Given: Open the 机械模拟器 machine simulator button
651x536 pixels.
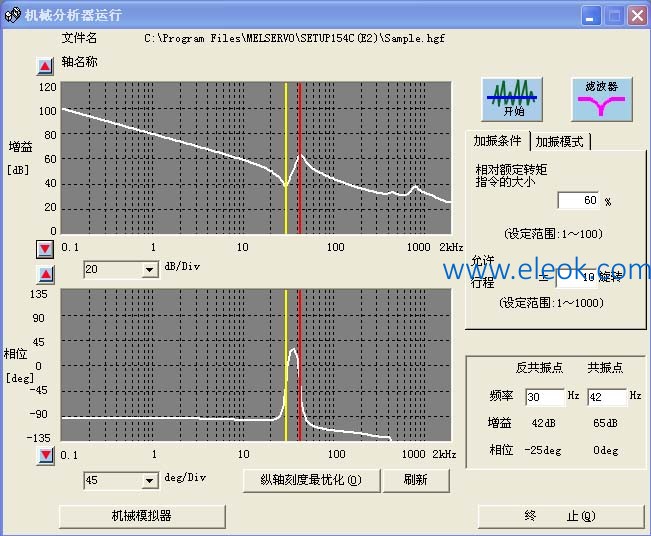Looking at the screenshot, I should pyautogui.click(x=142, y=516).
